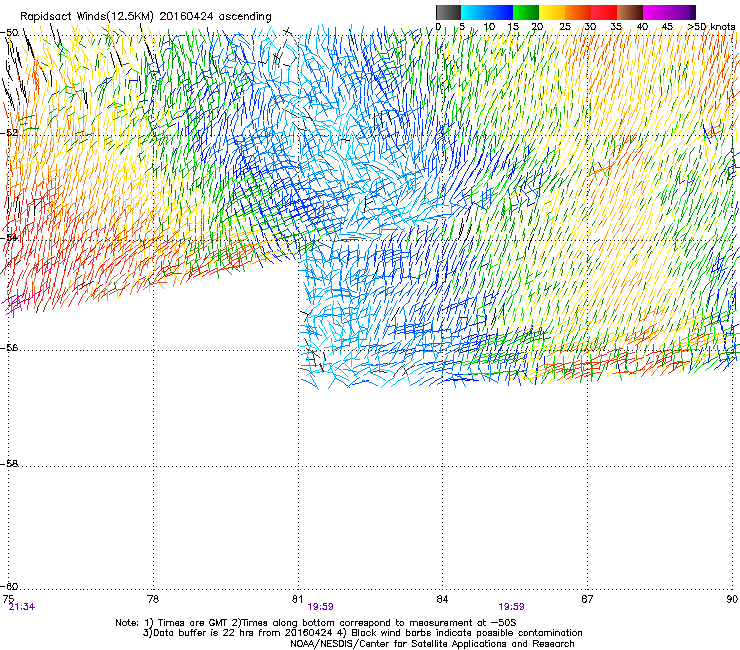
Task: Click the '87' longitude axis label
Action: [587, 599]
